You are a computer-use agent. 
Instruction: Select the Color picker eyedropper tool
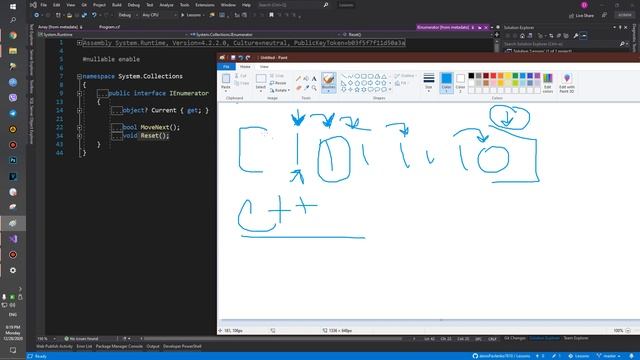tap(306, 88)
